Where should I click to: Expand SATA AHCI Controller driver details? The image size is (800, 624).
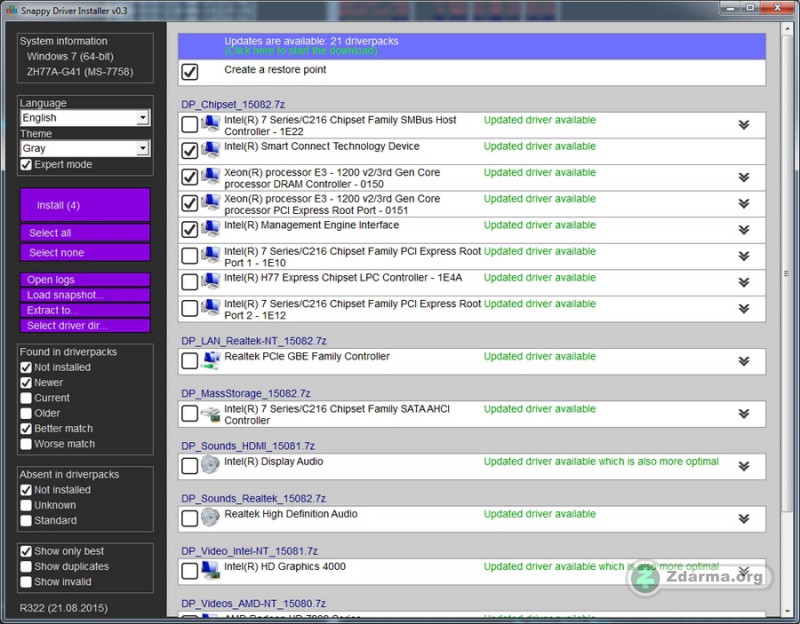coord(744,414)
